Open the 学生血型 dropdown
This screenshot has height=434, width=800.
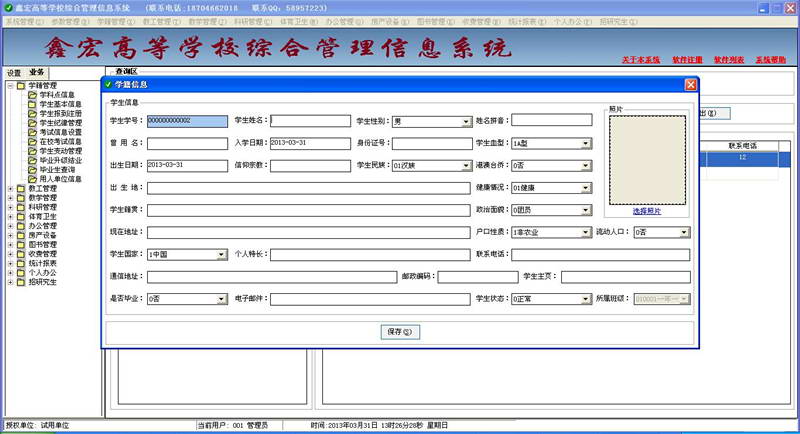point(586,144)
